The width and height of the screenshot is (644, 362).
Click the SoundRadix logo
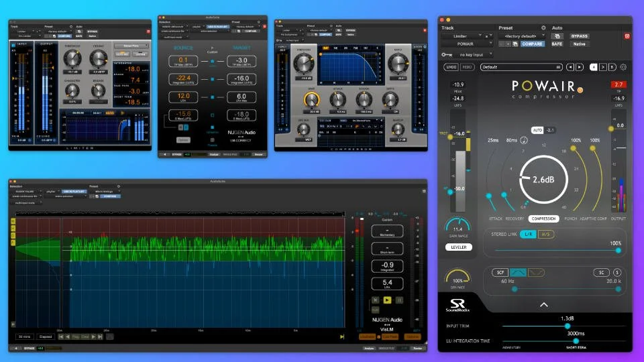[458, 306]
